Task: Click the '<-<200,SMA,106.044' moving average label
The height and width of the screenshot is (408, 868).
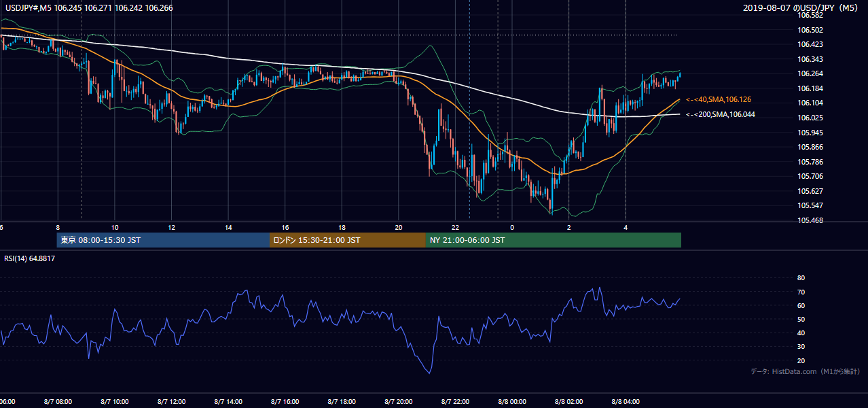Action: (x=720, y=114)
